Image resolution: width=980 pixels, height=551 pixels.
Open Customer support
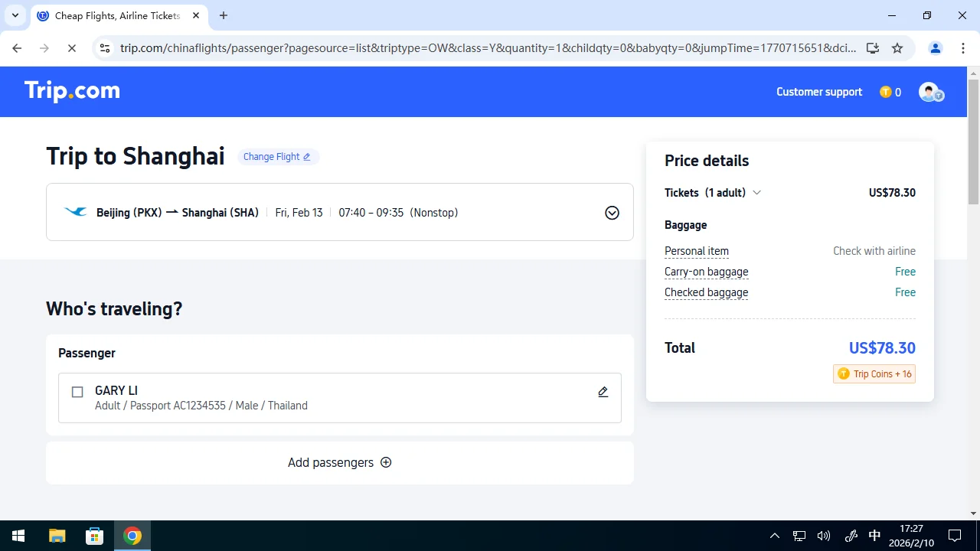pos(818,92)
